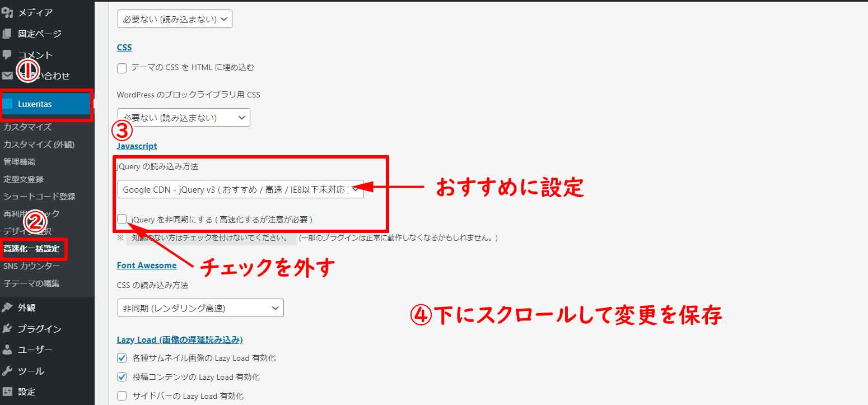The image size is (868, 405).
Task: Open SNS カウンター submenu item
Action: coord(32,266)
